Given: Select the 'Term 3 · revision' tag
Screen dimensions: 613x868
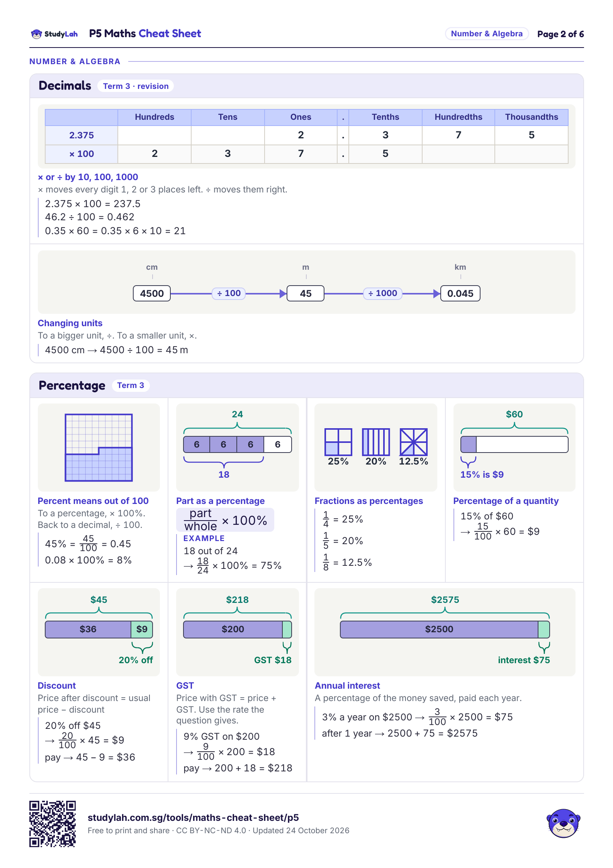Looking at the screenshot, I should (x=136, y=86).
